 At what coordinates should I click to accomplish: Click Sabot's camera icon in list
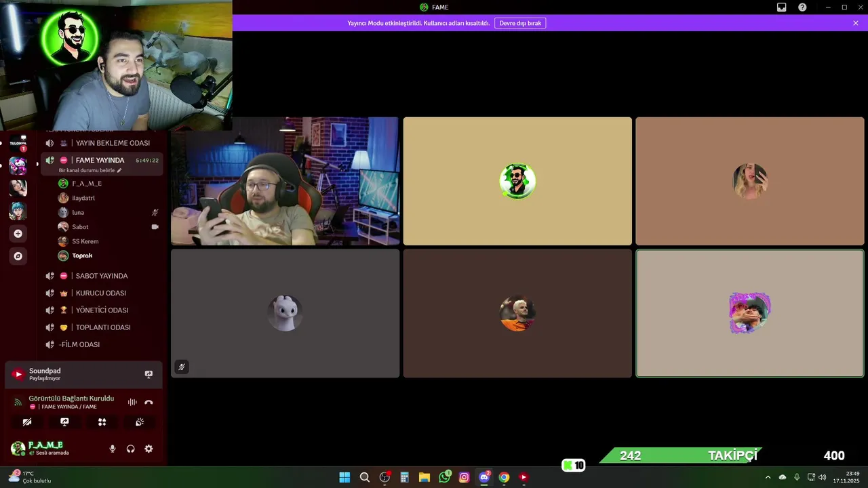tap(155, 227)
